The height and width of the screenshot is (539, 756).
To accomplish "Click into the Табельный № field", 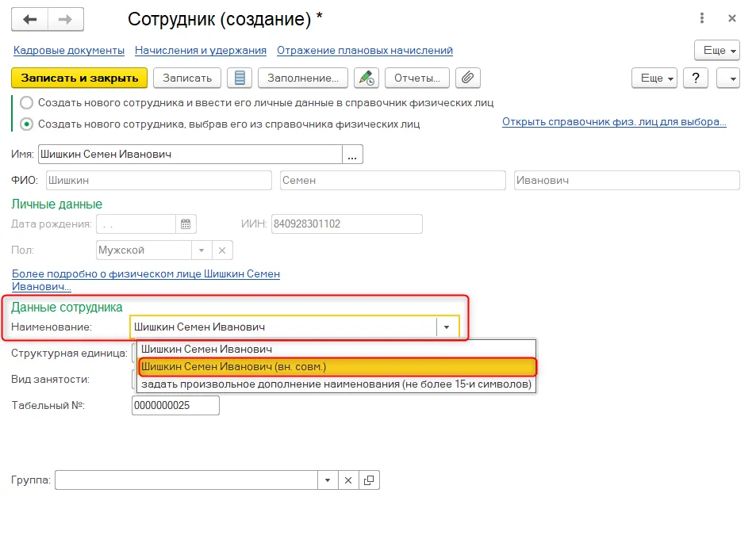I will click(175, 406).
